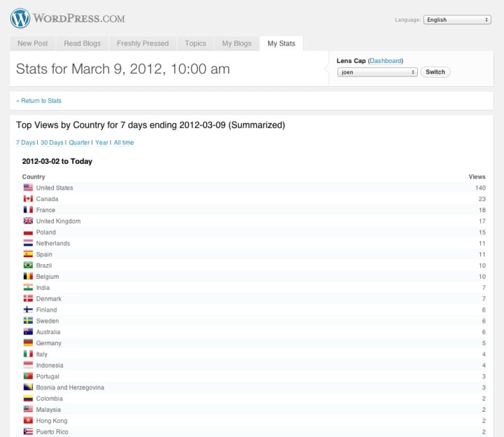Show All time stats

124,142
